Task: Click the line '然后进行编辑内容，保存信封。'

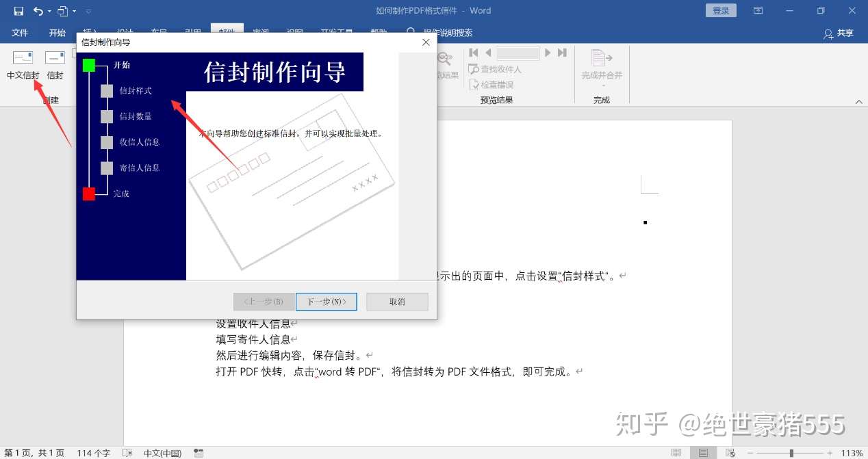Action: point(290,356)
